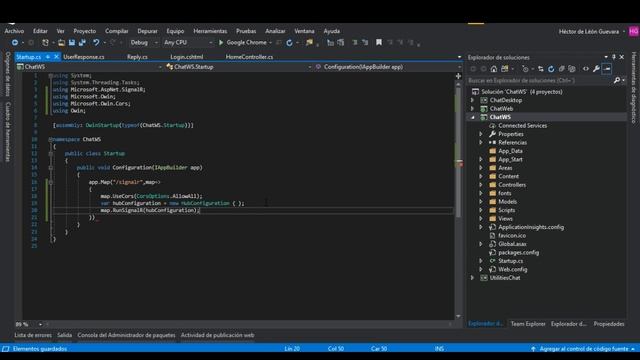The image size is (640, 360).
Task: Click the New Project toolbar icon
Action: (45, 42)
